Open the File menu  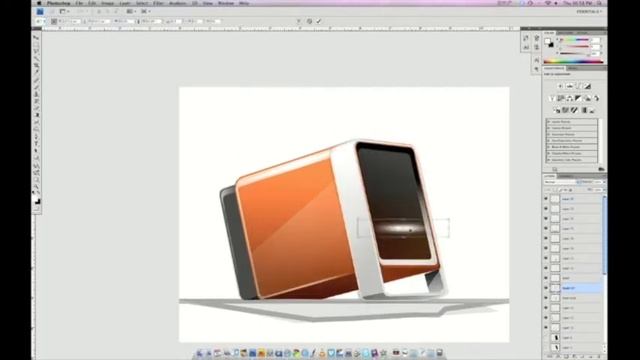click(x=79, y=3)
